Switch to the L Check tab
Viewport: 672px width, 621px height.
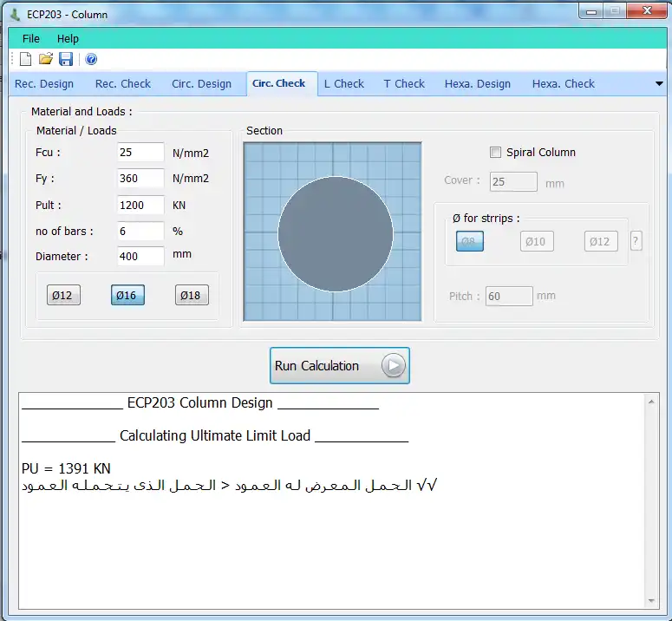pyautogui.click(x=343, y=84)
